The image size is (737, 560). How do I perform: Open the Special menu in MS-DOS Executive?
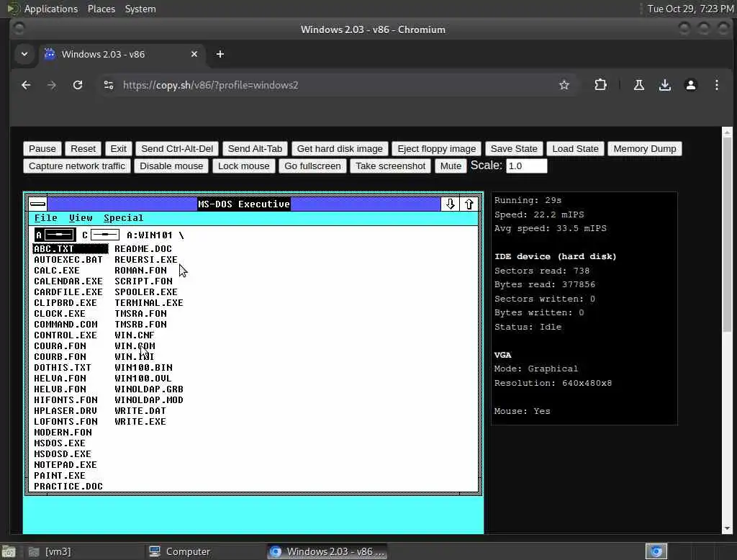[x=123, y=217]
